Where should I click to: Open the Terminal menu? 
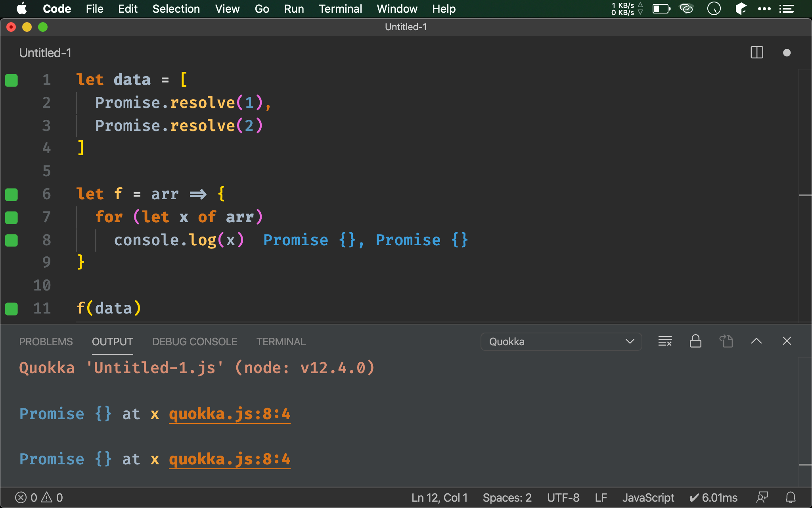click(x=340, y=9)
